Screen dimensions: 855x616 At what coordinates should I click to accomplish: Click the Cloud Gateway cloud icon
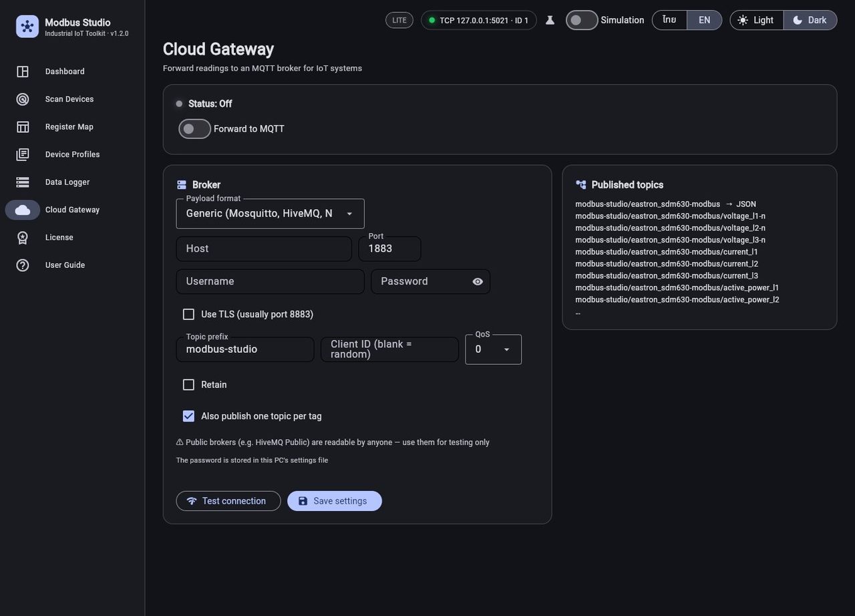[23, 210]
